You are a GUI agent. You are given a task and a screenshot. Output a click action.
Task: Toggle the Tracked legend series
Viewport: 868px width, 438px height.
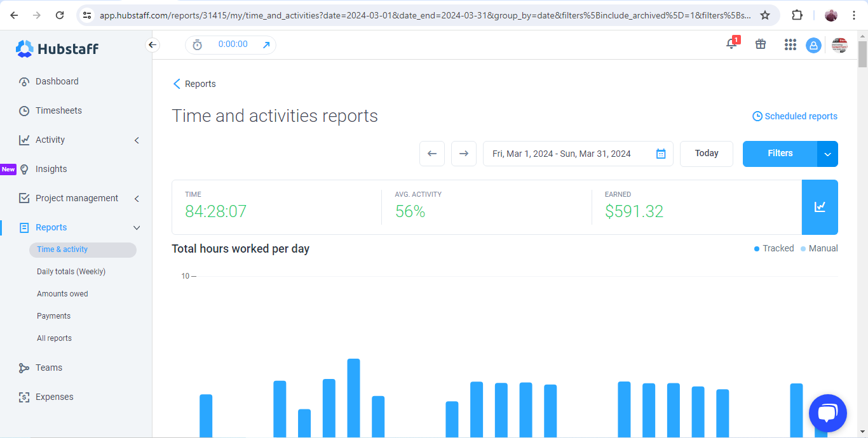tap(774, 249)
